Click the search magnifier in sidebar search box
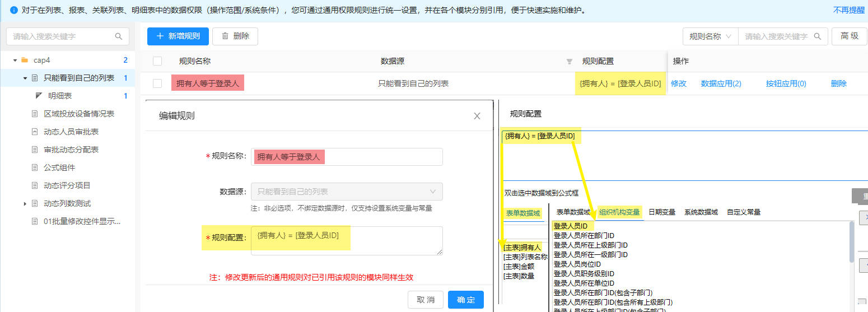868x312 pixels. [118, 36]
